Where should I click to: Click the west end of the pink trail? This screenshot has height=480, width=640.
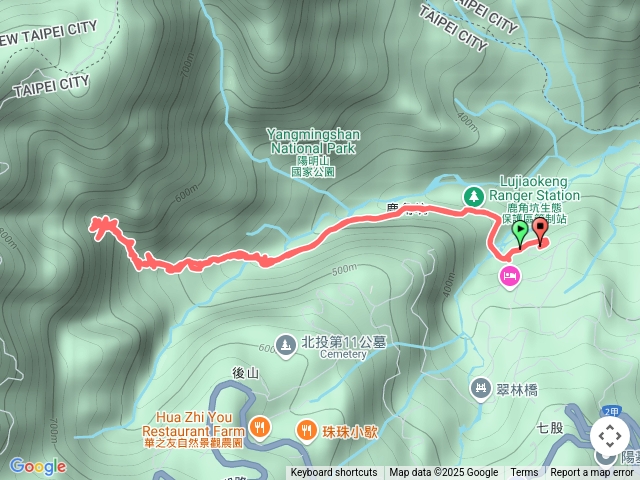tap(95, 226)
